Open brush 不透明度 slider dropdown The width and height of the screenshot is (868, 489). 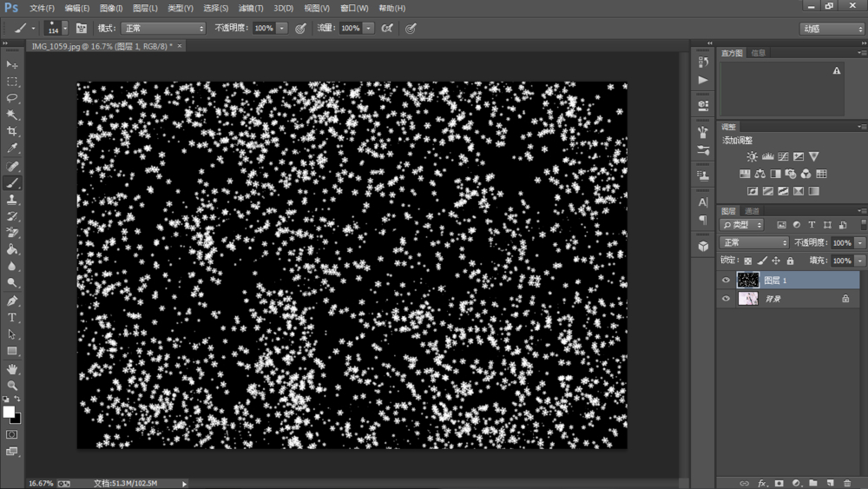click(x=282, y=29)
